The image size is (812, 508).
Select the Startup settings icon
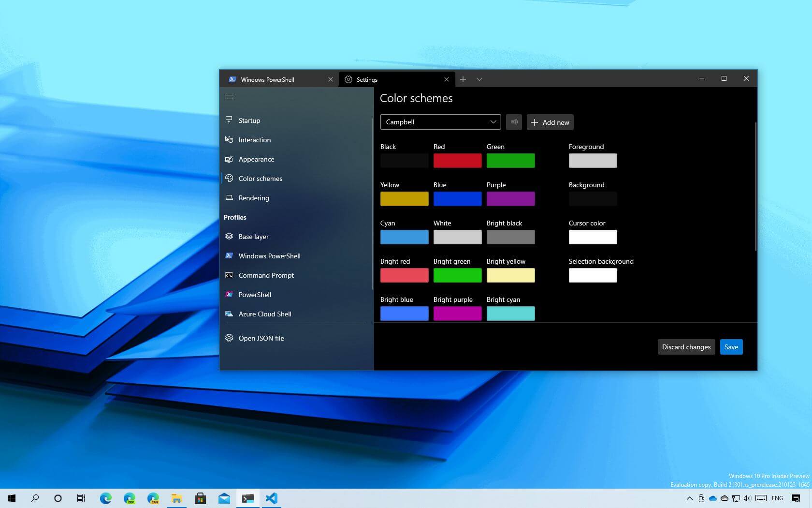point(229,120)
